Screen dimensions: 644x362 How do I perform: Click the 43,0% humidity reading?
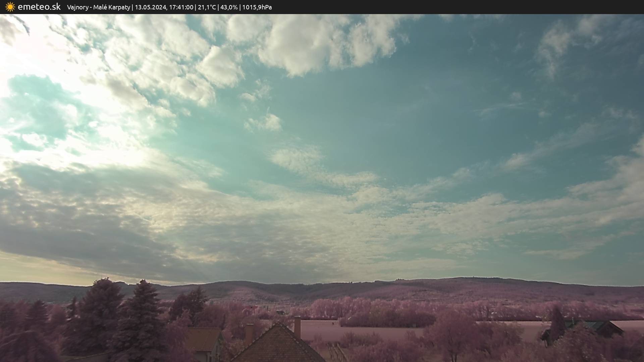tap(229, 7)
